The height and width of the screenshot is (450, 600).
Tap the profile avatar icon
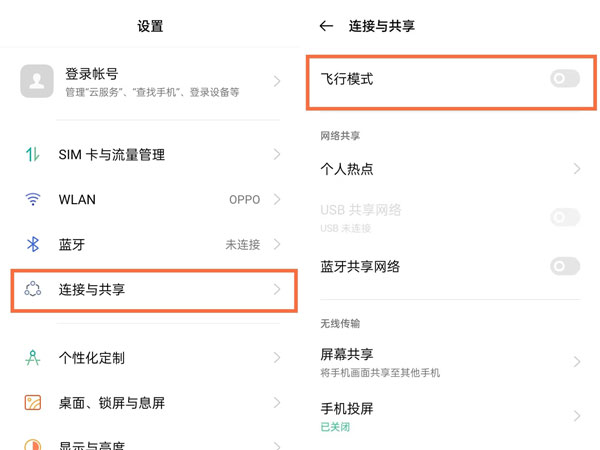[x=37, y=82]
